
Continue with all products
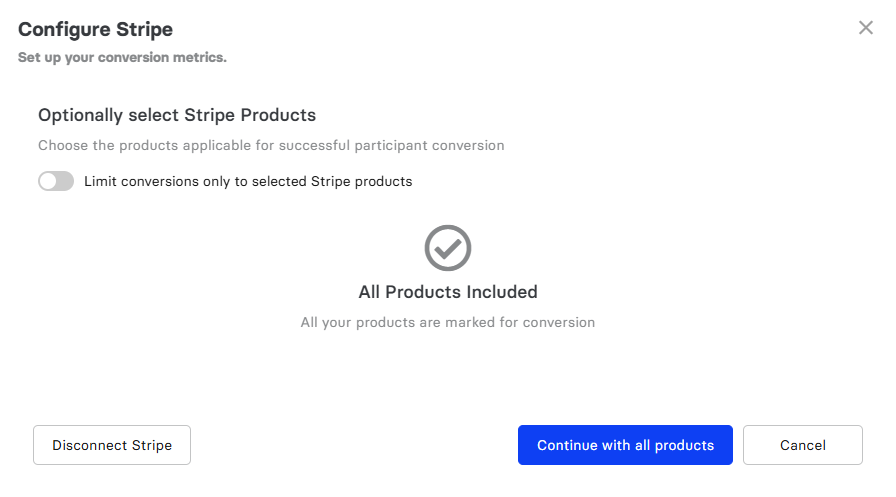point(625,445)
